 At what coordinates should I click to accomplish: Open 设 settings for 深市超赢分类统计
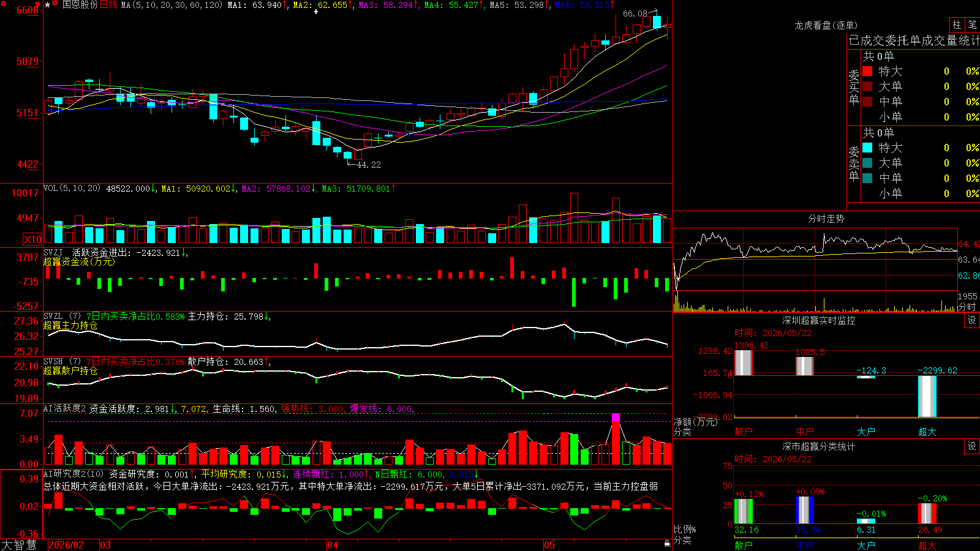tap(972, 446)
